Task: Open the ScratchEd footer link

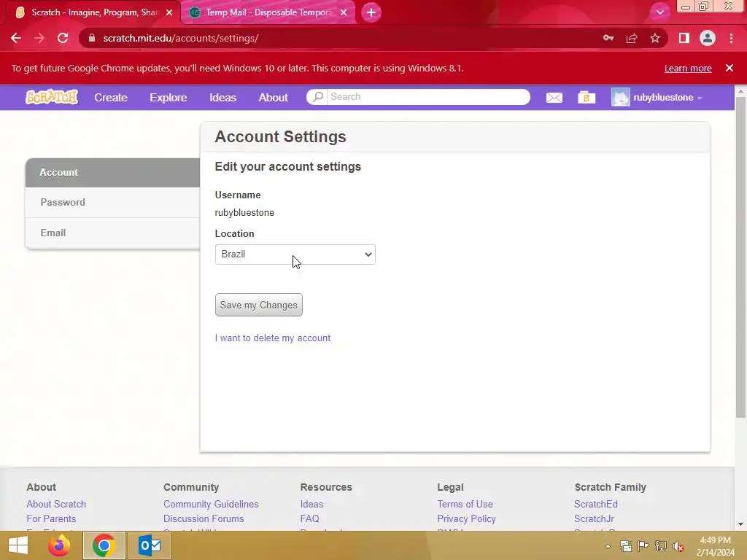Action: (x=595, y=504)
